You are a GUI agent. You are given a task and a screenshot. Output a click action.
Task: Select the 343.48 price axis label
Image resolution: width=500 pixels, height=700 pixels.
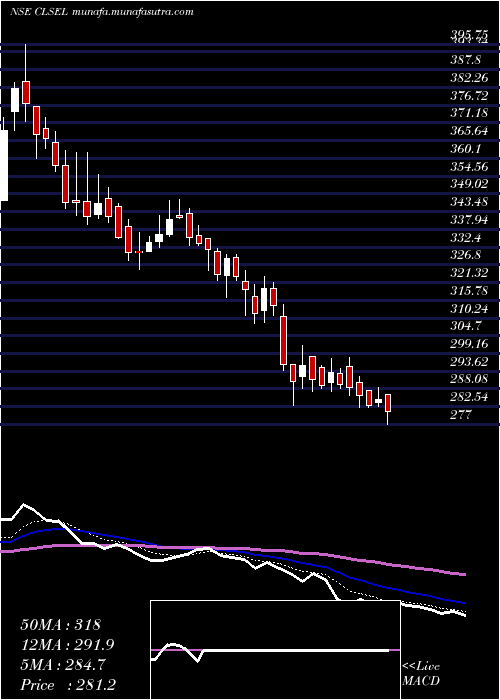point(469,202)
